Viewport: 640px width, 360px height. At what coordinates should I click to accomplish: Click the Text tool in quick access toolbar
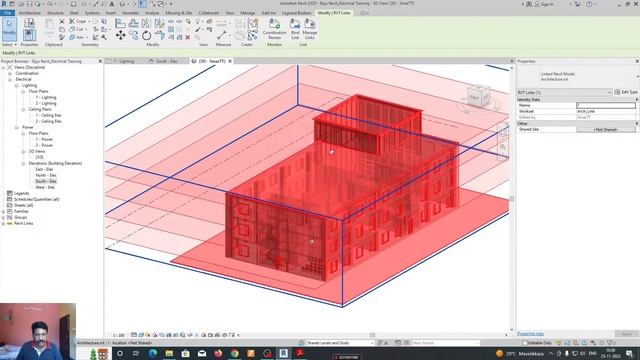tap(112, 4)
